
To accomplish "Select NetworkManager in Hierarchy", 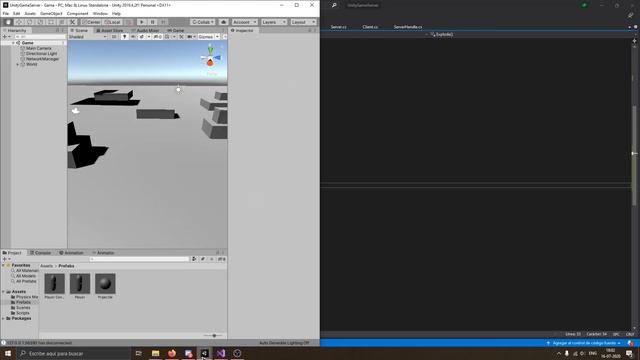I will pos(42,59).
